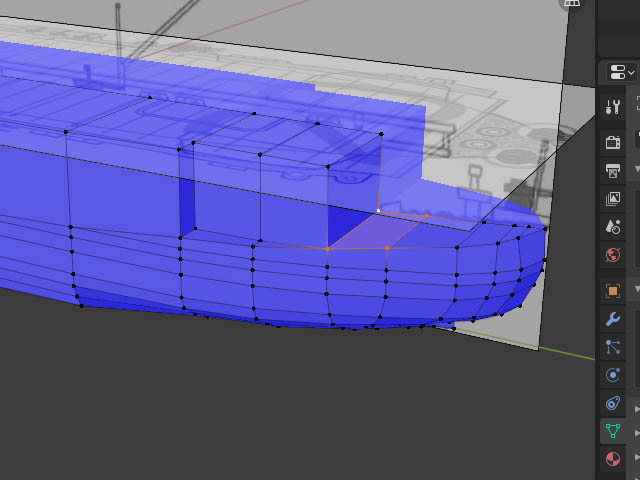This screenshot has width=640, height=480.
Task: Switch to Output properties tab
Action: (x=613, y=171)
